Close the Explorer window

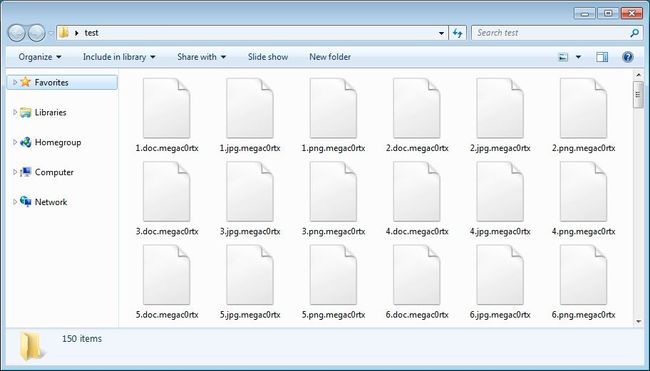click(x=631, y=13)
